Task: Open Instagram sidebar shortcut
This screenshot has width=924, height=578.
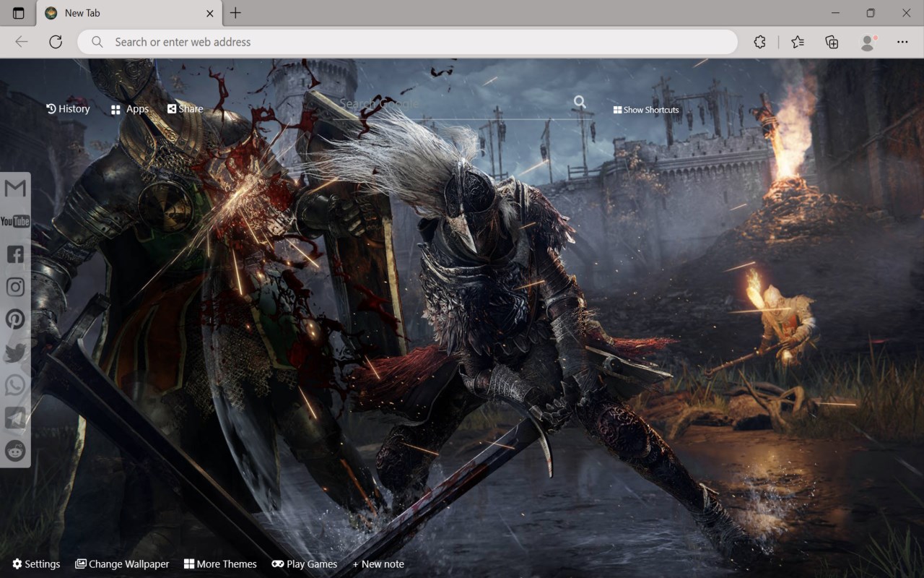Action: pos(15,287)
